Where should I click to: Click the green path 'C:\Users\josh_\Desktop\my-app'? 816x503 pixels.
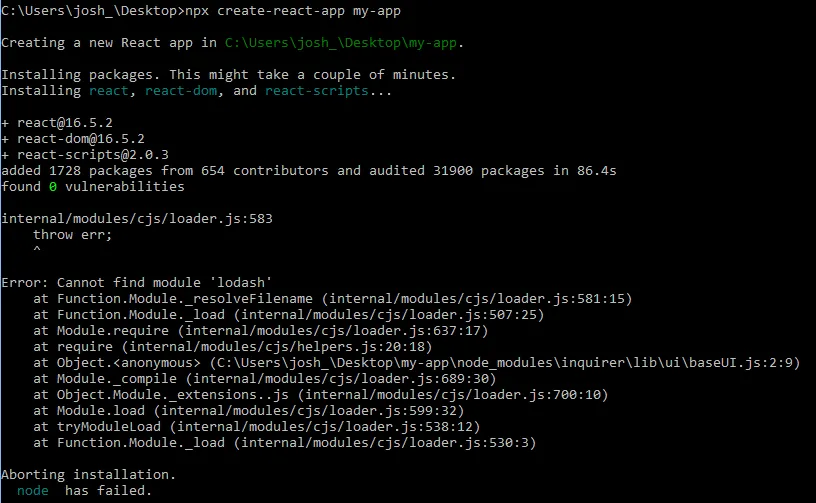coord(341,43)
